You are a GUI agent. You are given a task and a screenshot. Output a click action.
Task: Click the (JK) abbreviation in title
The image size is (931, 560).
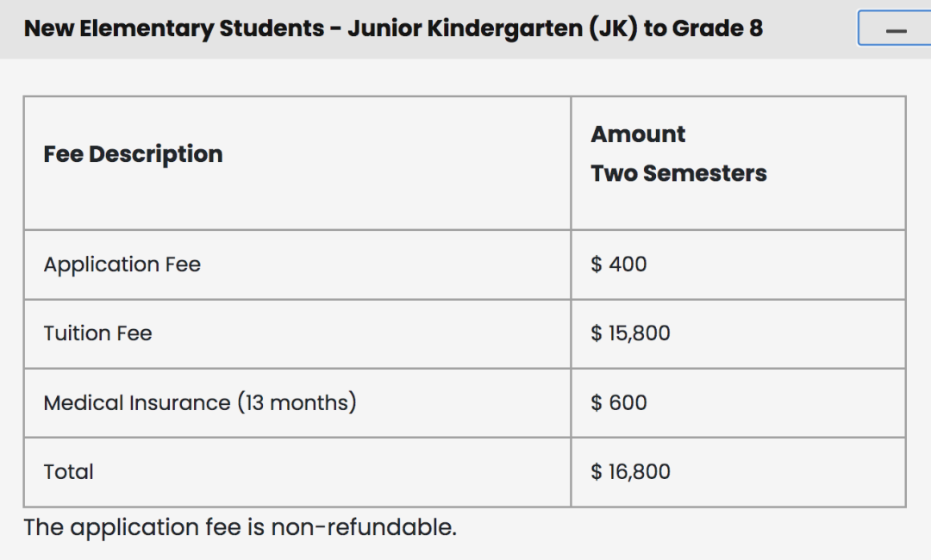tap(609, 28)
